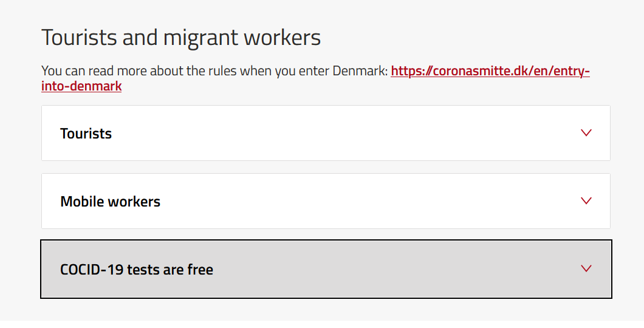Click the red chevron beside Mobile workers
644x328 pixels.
pos(586,200)
